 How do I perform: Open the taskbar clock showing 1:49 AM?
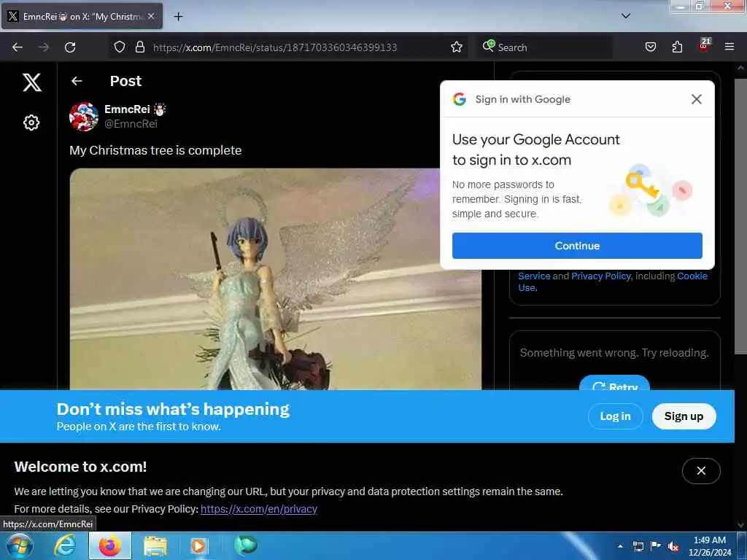[x=709, y=546]
